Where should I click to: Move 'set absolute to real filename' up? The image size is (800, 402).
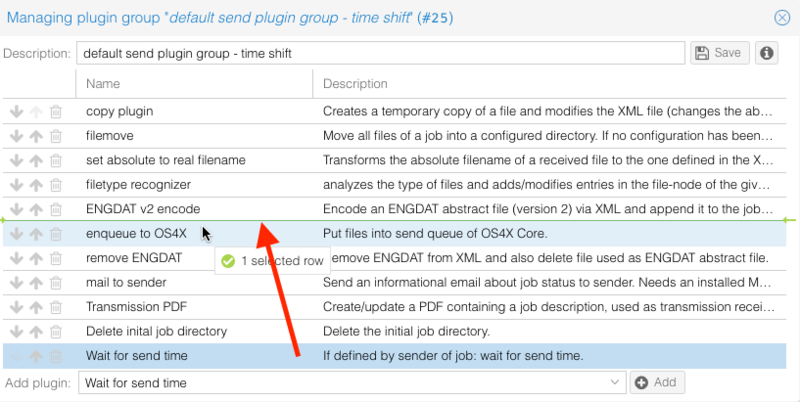pyautogui.click(x=36, y=160)
